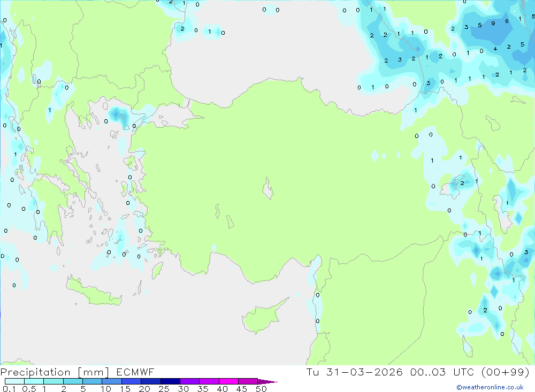
Task: Click the 45–50 mm legend color box
Action: coord(248,381)
